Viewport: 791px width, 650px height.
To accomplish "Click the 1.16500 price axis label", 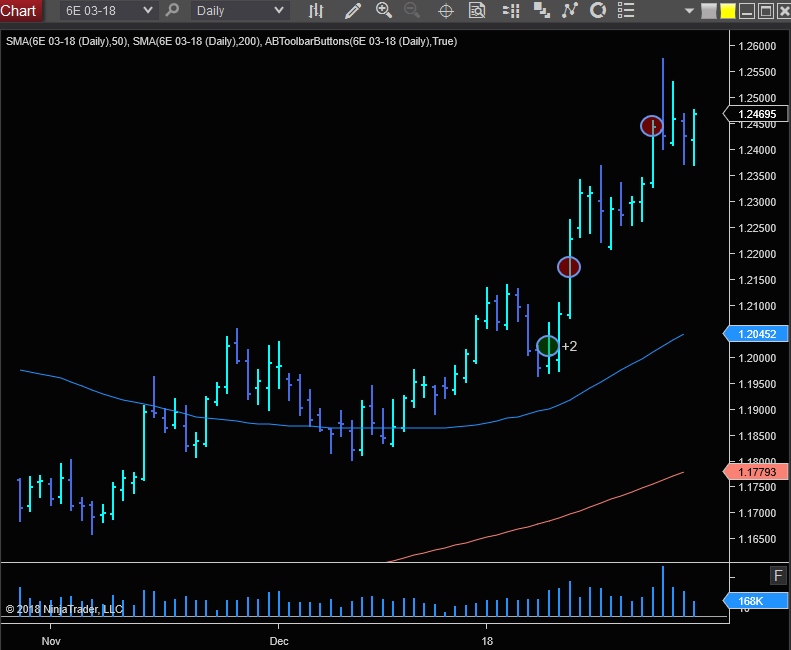I will pos(757,539).
